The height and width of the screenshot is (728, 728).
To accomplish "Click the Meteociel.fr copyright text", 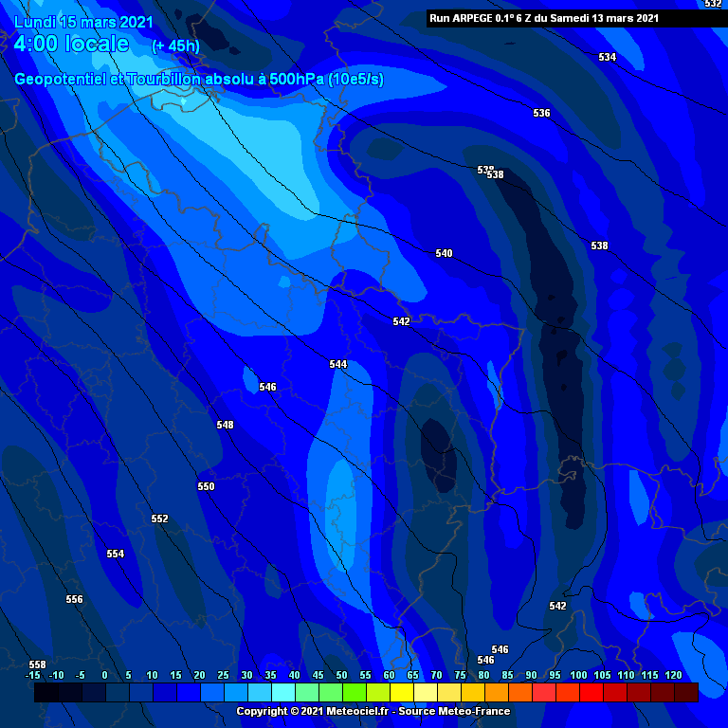I will tap(373, 711).
